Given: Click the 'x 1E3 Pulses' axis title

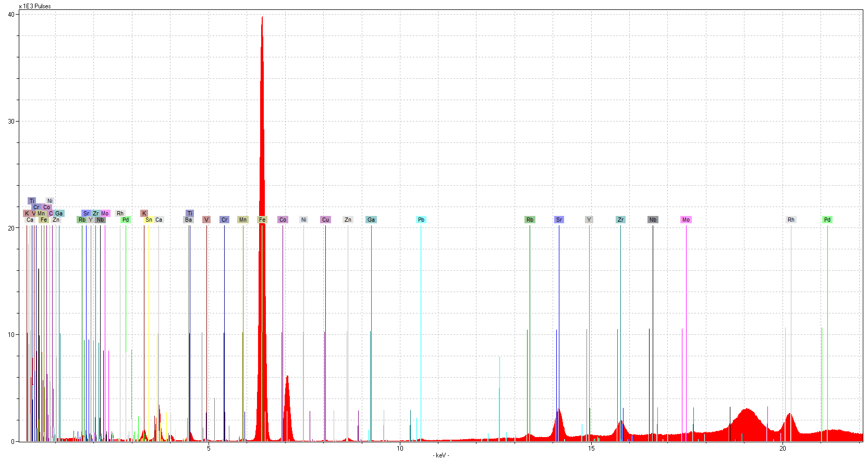Looking at the screenshot, I should (35, 6).
